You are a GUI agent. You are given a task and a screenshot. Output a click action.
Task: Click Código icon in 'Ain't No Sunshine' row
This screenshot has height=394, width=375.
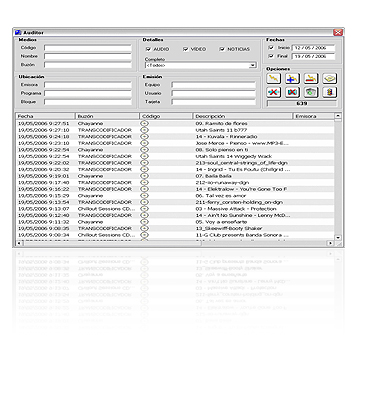pyautogui.click(x=145, y=215)
